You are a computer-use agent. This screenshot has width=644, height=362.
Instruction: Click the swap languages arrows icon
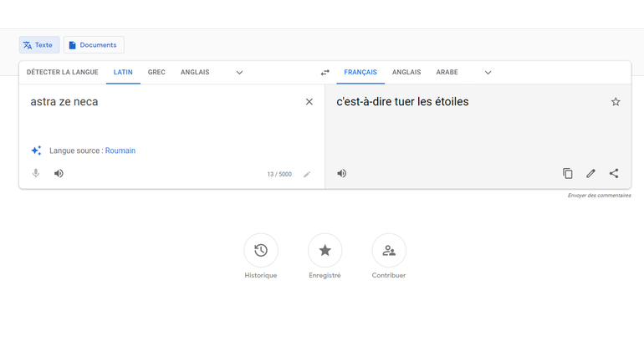coord(325,73)
